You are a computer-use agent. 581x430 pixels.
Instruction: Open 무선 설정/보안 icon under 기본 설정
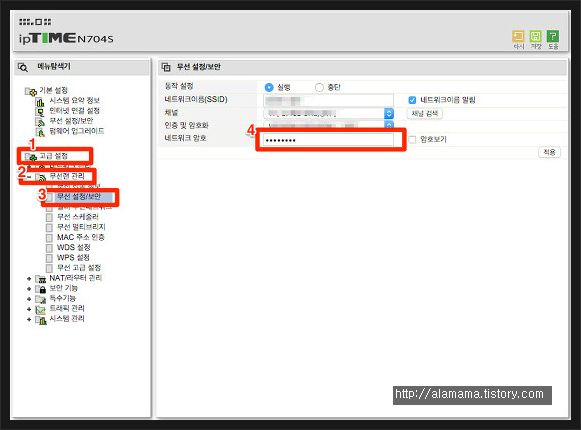[x=40, y=121]
